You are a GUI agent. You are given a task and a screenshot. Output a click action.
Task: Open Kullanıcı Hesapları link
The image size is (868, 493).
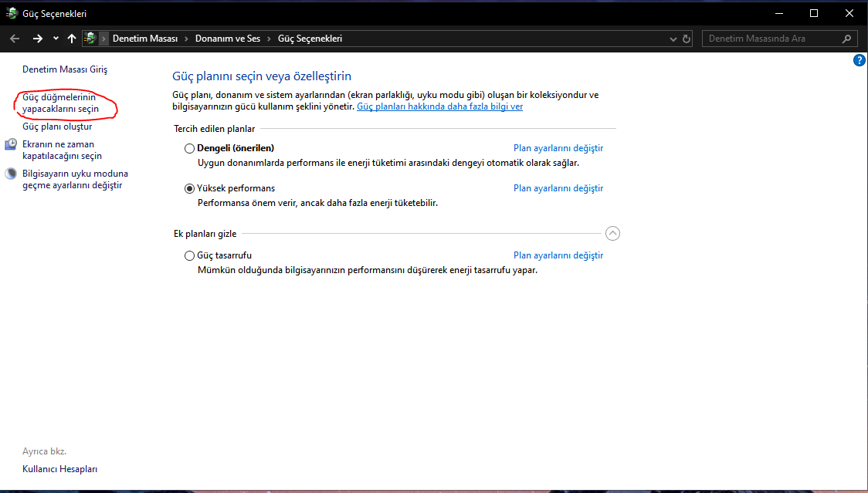pyautogui.click(x=59, y=468)
